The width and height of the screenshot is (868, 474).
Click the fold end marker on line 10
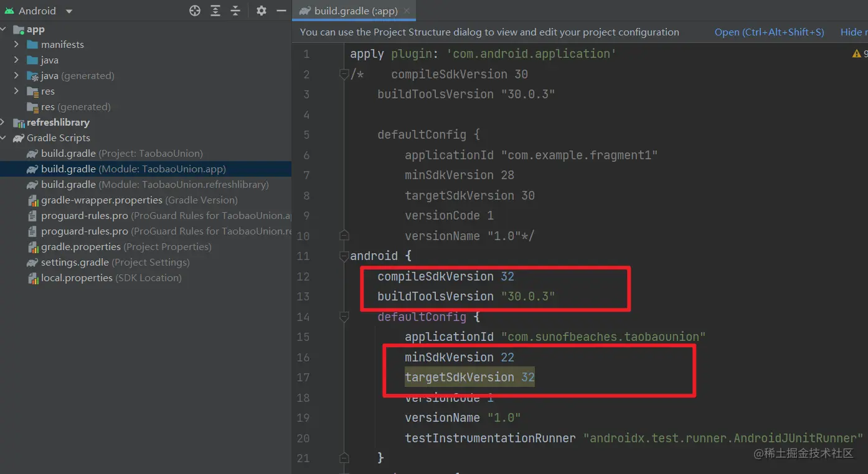click(x=344, y=236)
